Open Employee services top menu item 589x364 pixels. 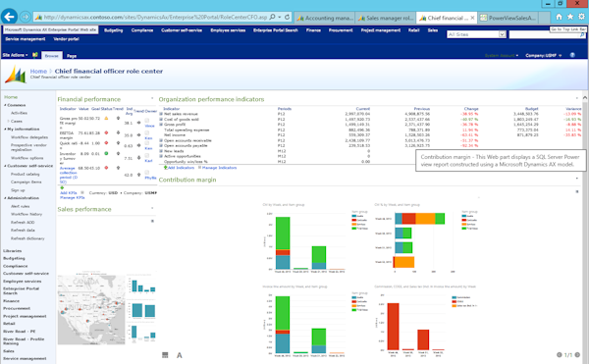tap(228, 30)
